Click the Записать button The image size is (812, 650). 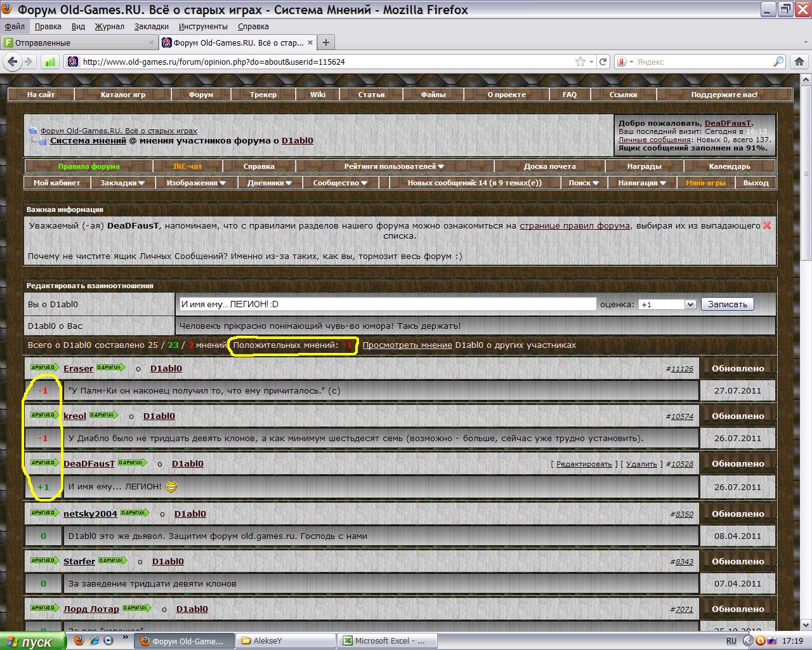[727, 305]
